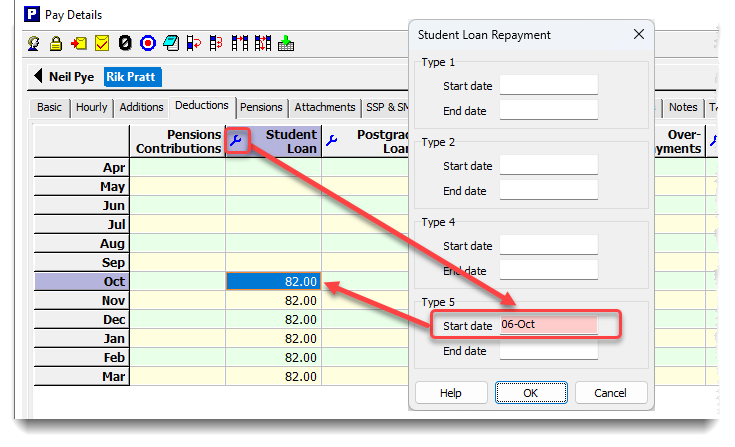Click the green arrow calculator icon

coord(286,43)
